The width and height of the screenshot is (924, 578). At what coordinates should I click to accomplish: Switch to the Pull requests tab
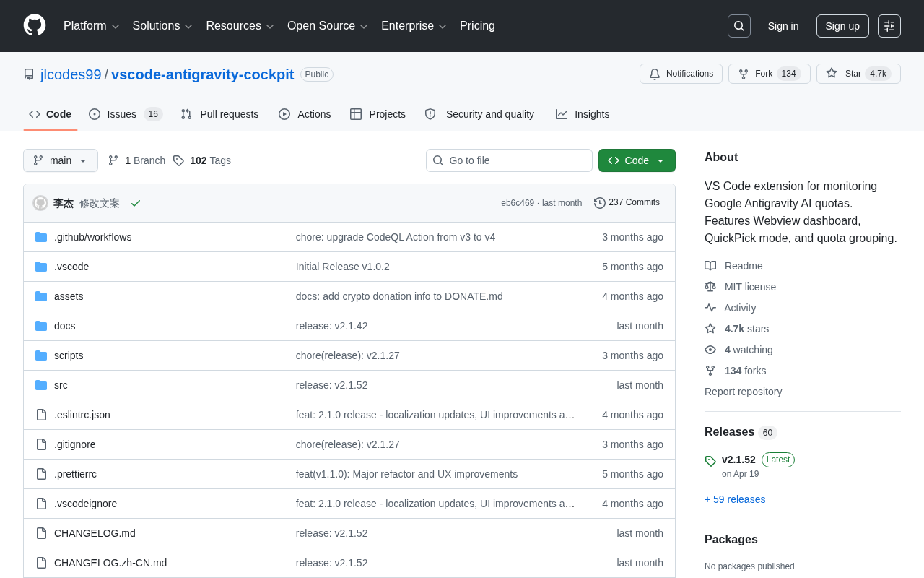click(x=219, y=114)
